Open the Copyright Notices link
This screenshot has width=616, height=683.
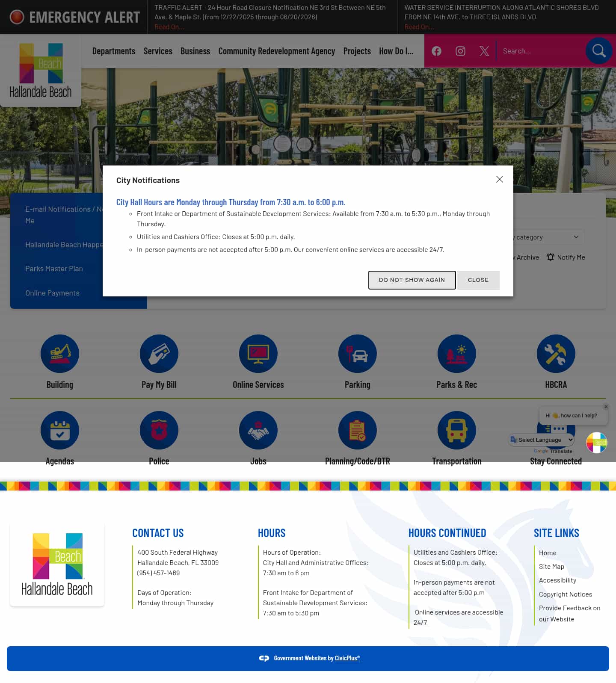[566, 594]
